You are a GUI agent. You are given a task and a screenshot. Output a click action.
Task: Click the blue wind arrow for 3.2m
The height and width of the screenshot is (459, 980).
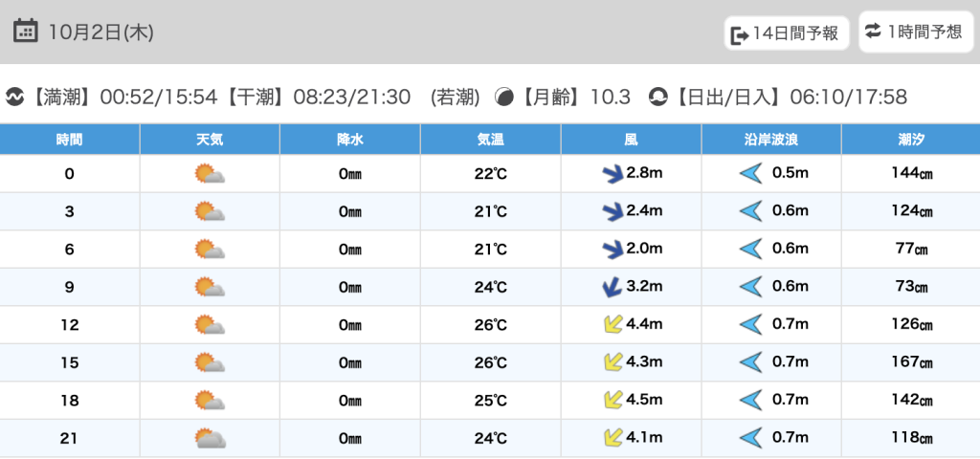611,287
